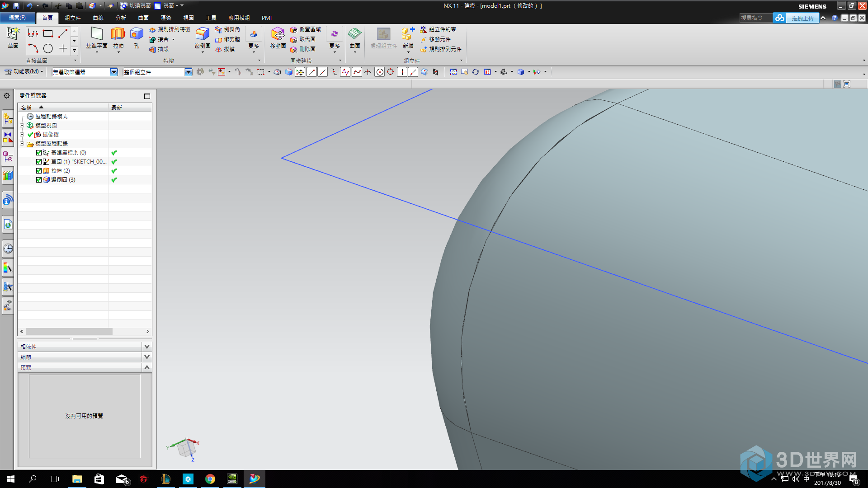Select the arc sketch tool

point(33,48)
